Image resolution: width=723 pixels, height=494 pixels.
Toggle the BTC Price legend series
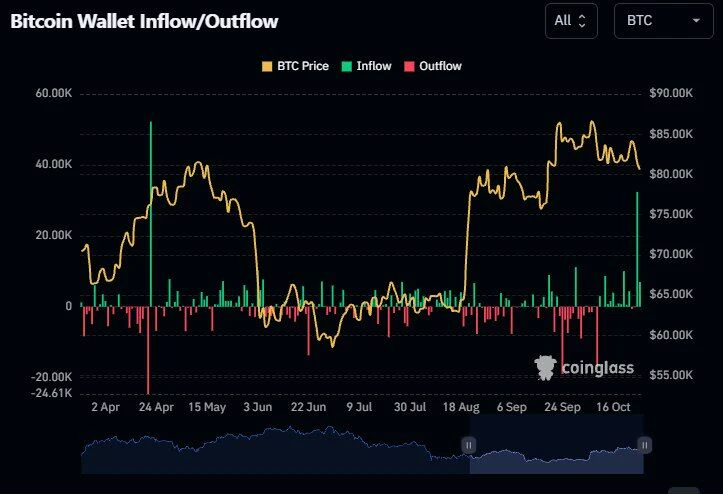point(296,66)
